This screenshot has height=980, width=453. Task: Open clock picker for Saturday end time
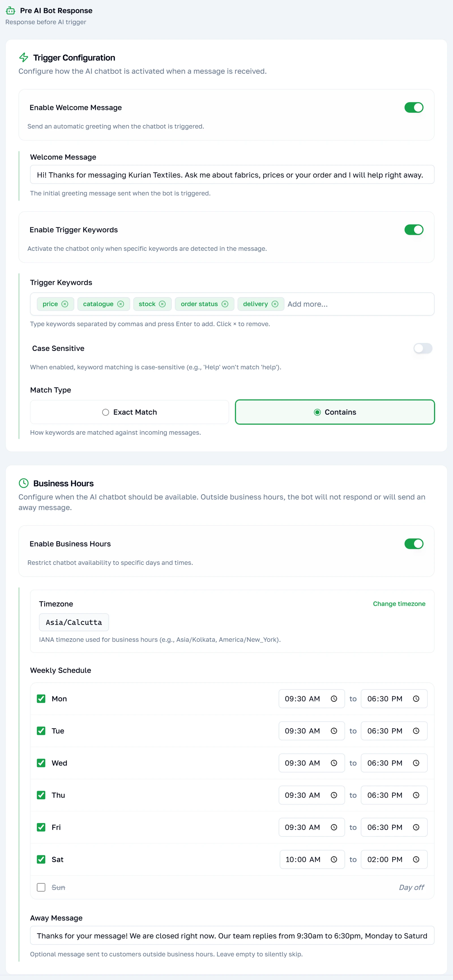pos(416,859)
